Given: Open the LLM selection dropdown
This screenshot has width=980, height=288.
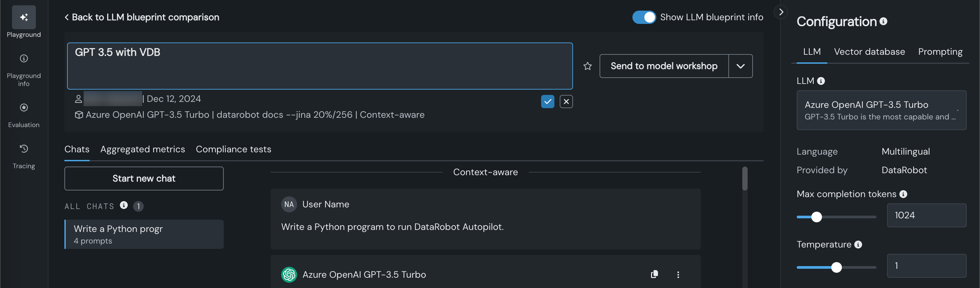Looking at the screenshot, I should click(x=881, y=110).
